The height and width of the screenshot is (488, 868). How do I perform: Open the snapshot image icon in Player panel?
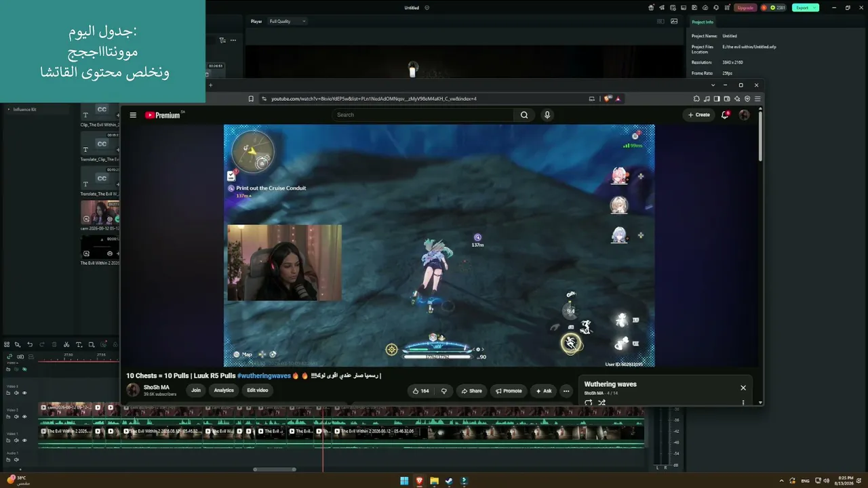click(x=674, y=22)
